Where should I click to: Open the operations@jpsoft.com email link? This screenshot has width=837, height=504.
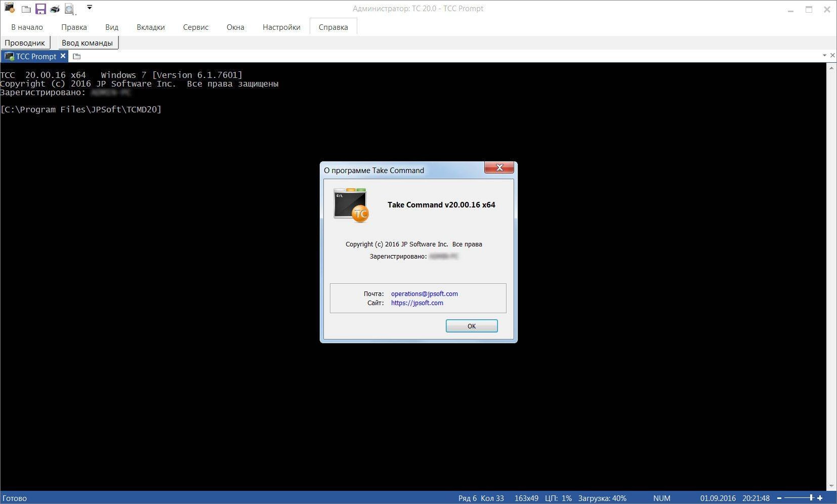[424, 293]
